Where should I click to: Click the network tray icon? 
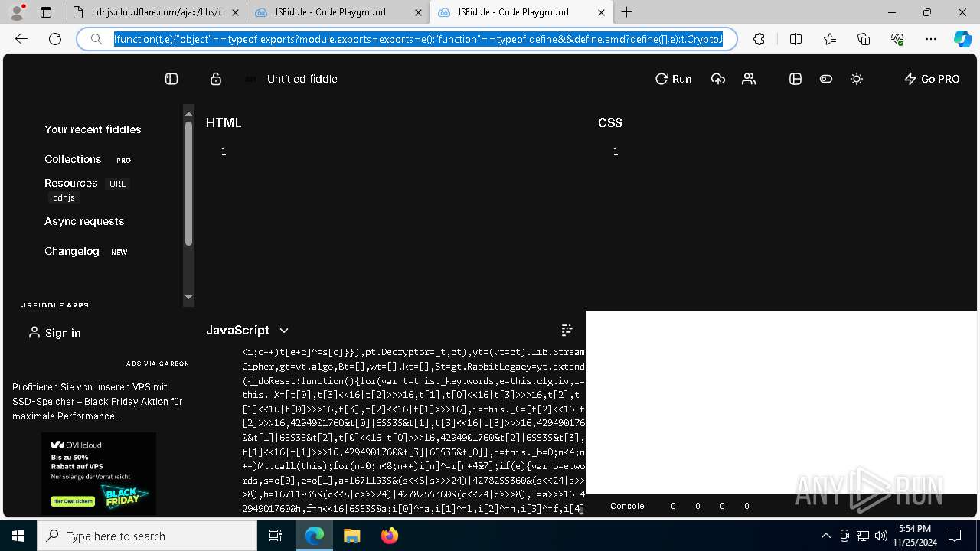863,536
